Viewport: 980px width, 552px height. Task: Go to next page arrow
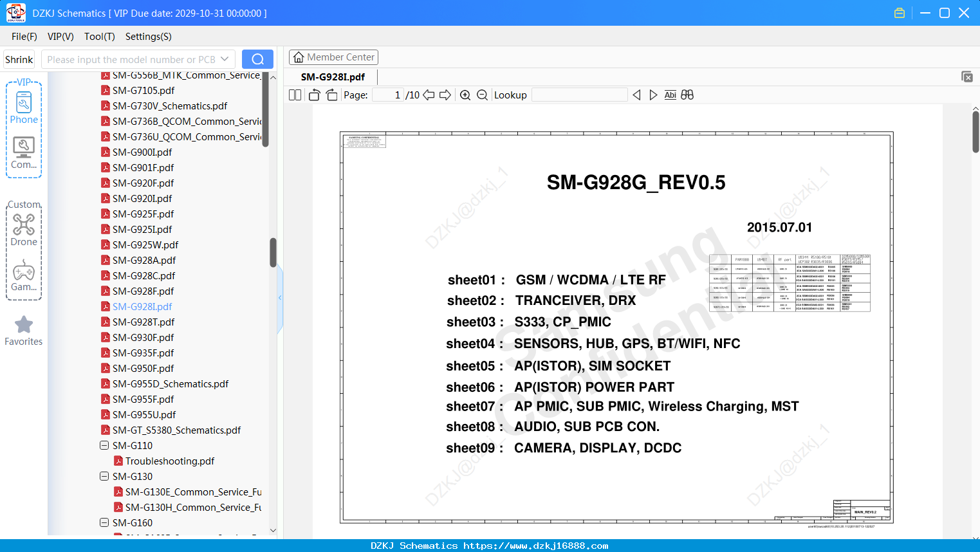445,95
